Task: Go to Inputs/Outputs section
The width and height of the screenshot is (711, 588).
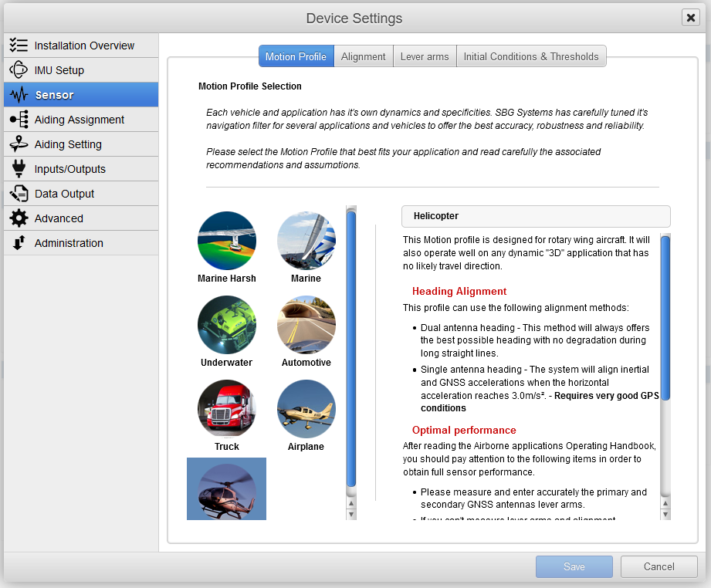Action: coord(81,169)
